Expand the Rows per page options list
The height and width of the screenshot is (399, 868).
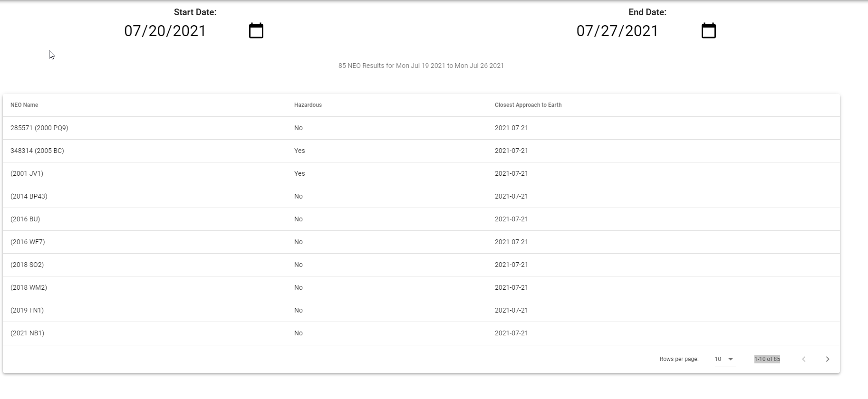point(725,359)
